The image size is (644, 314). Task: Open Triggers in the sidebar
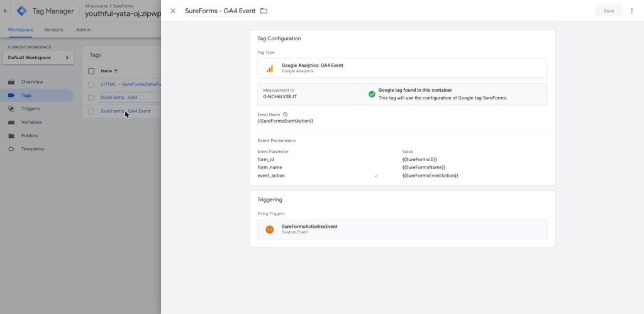tap(30, 108)
